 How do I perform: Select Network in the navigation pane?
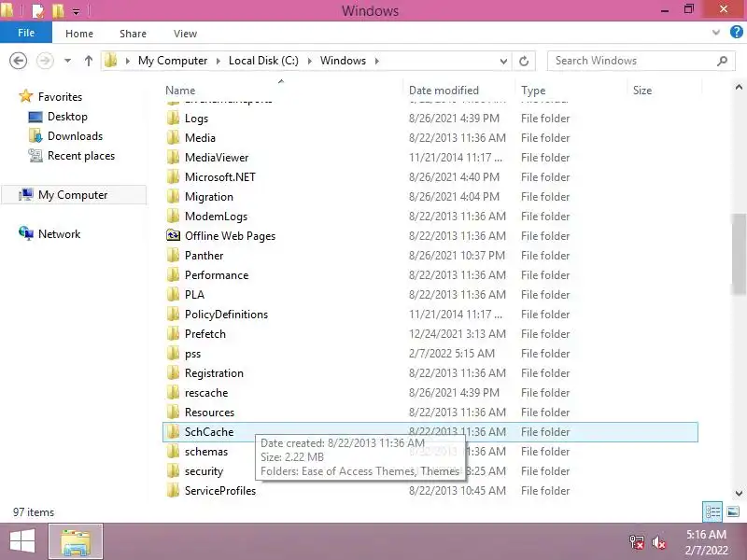pos(59,234)
